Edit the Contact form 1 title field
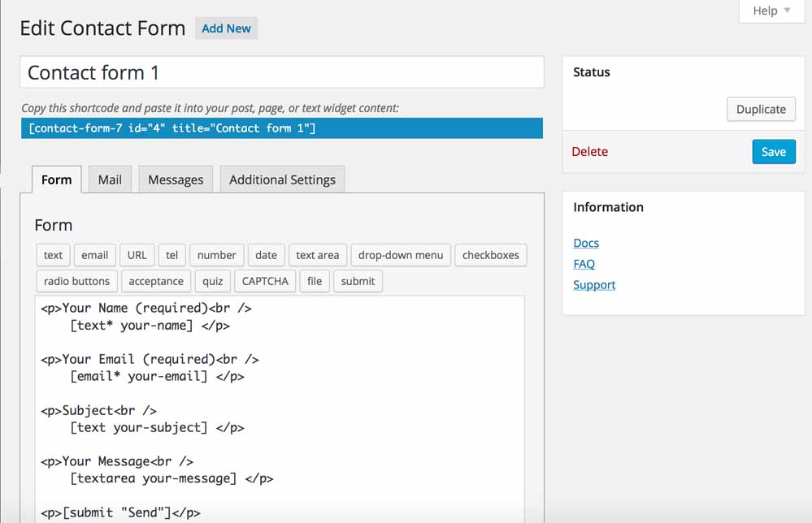Image resolution: width=812 pixels, height=523 pixels. tap(282, 72)
